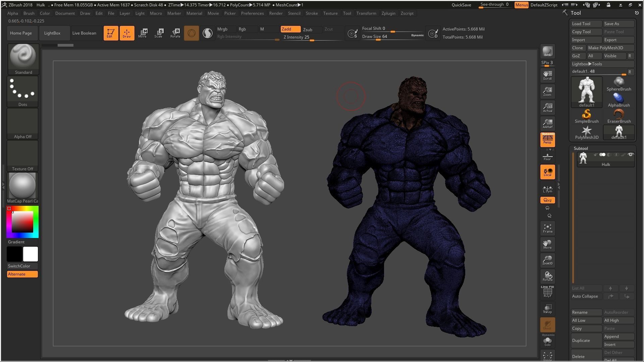The height and width of the screenshot is (362, 644).
Task: Click the Zoom3D icon
Action: 547,260
